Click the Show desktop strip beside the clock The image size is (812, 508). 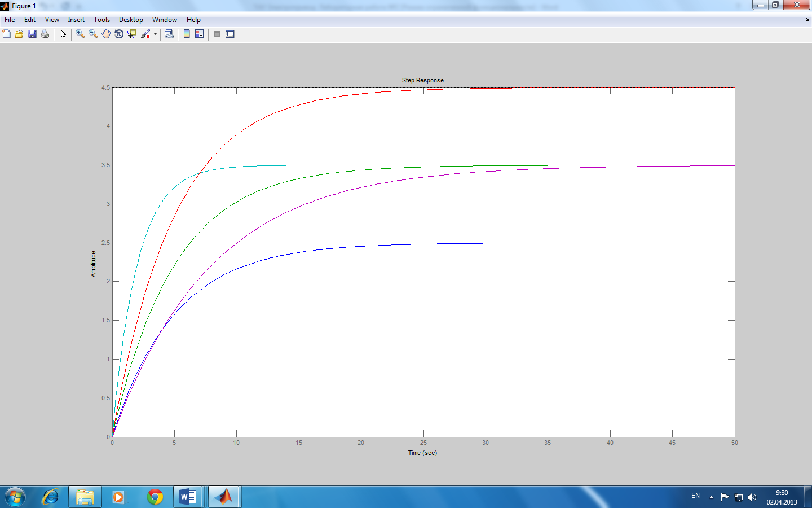point(807,497)
